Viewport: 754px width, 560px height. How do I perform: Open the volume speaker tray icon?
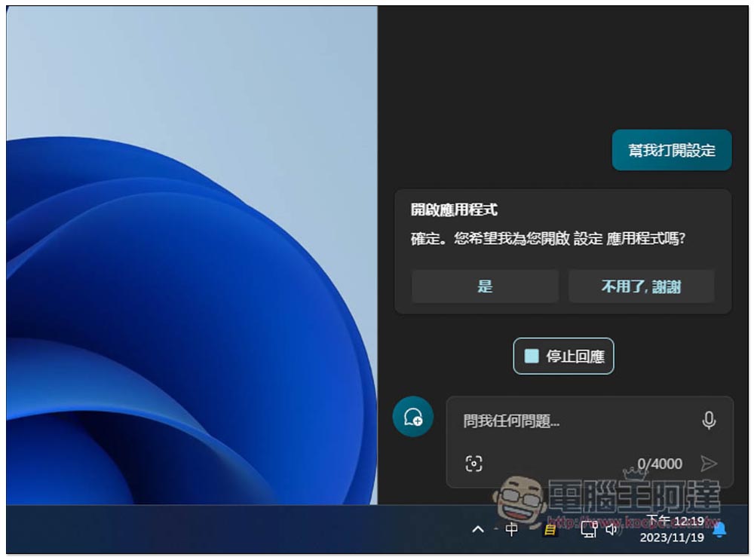click(x=611, y=529)
